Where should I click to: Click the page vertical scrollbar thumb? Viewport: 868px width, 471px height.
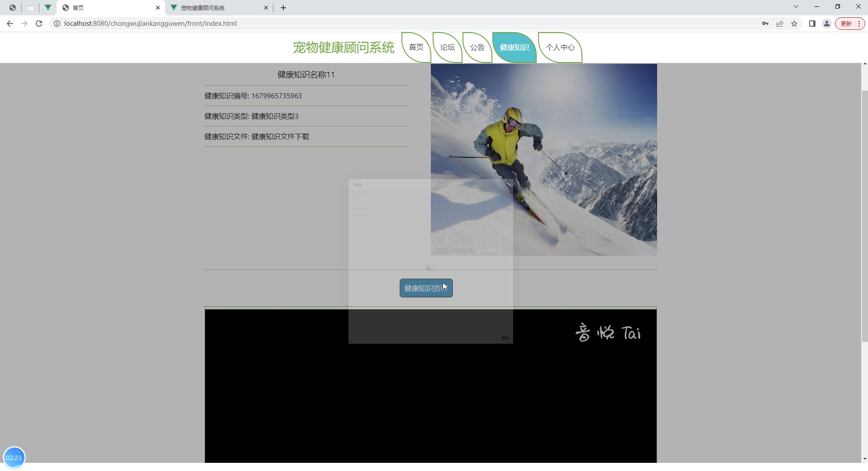coord(865,216)
